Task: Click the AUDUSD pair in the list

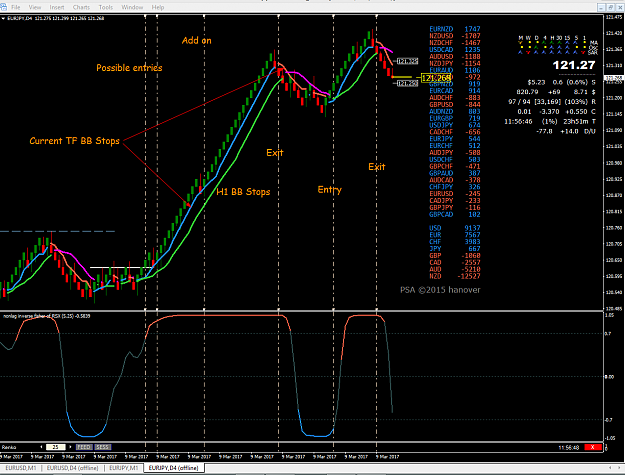Action: click(x=441, y=56)
